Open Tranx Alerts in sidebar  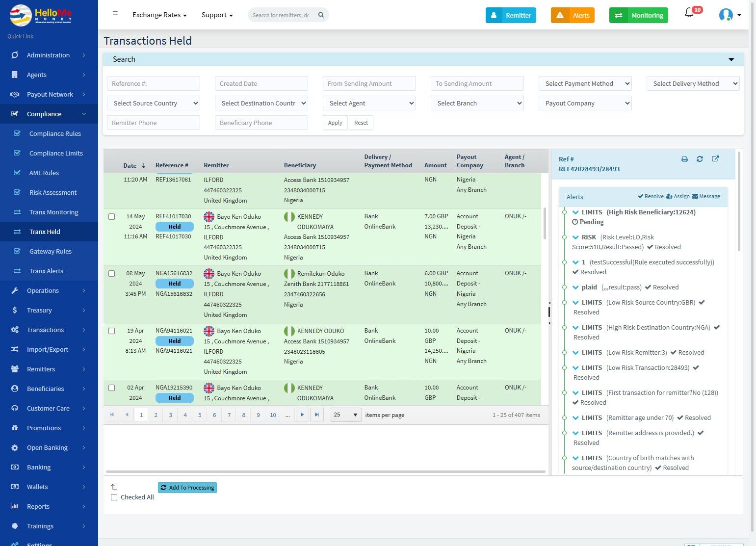coord(46,271)
